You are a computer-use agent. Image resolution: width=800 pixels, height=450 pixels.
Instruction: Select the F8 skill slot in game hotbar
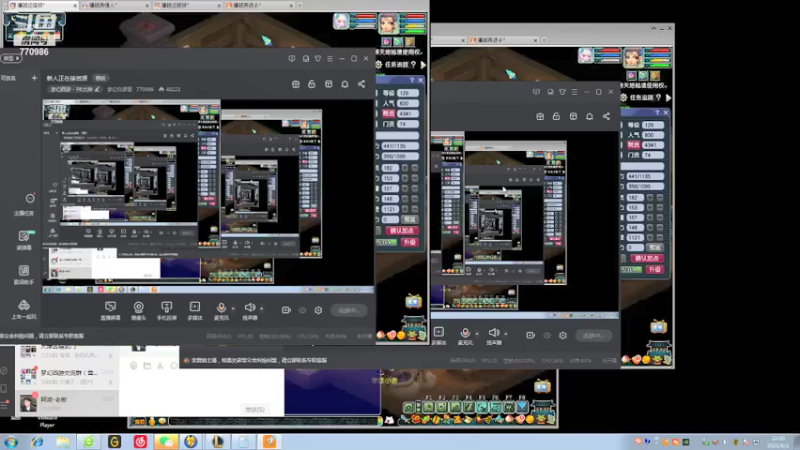coord(522,407)
